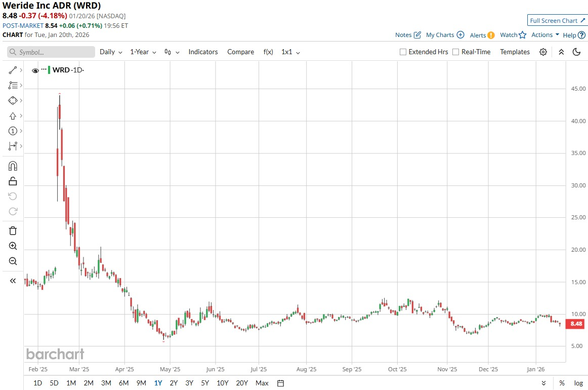Select the 6M time range
This screenshot has width=588, height=390.
pos(124,383)
